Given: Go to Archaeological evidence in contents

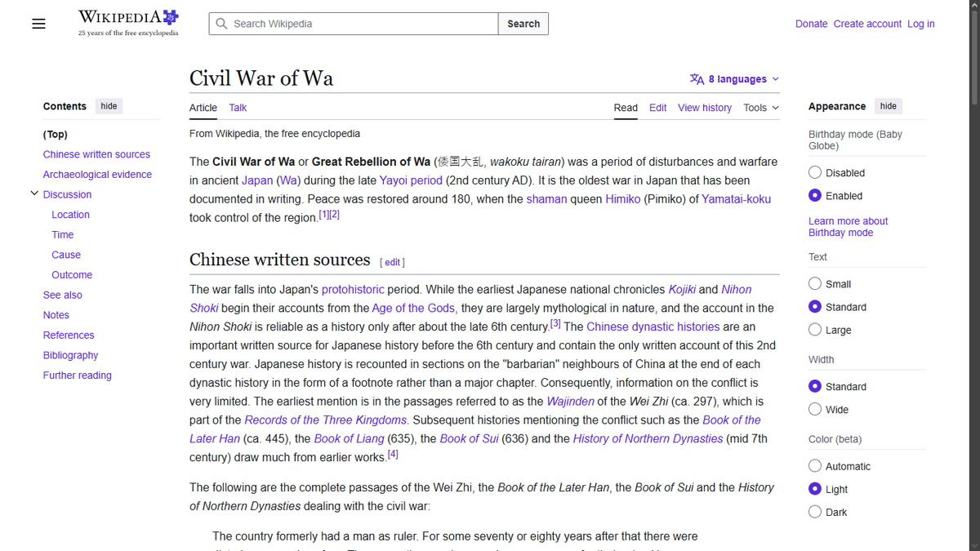Looking at the screenshot, I should 97,175.
